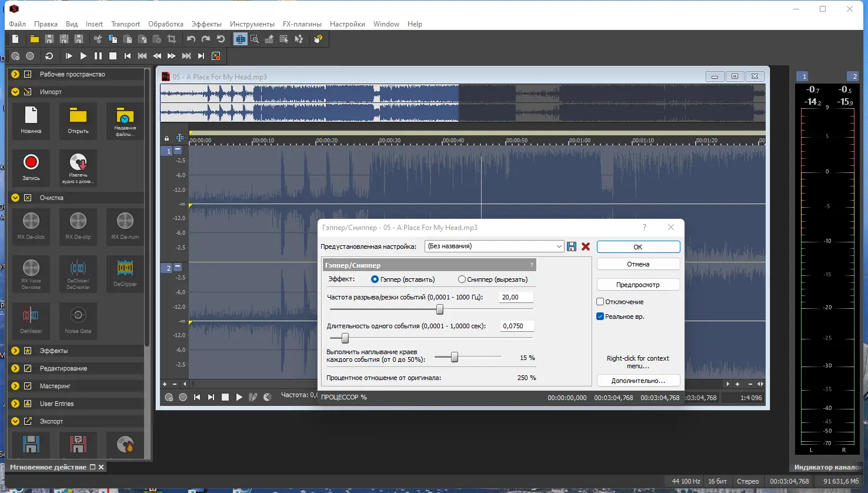Viewport: 868px width, 493px height.
Task: Select the Сниппер (вырезать) radio button
Action: [462, 279]
